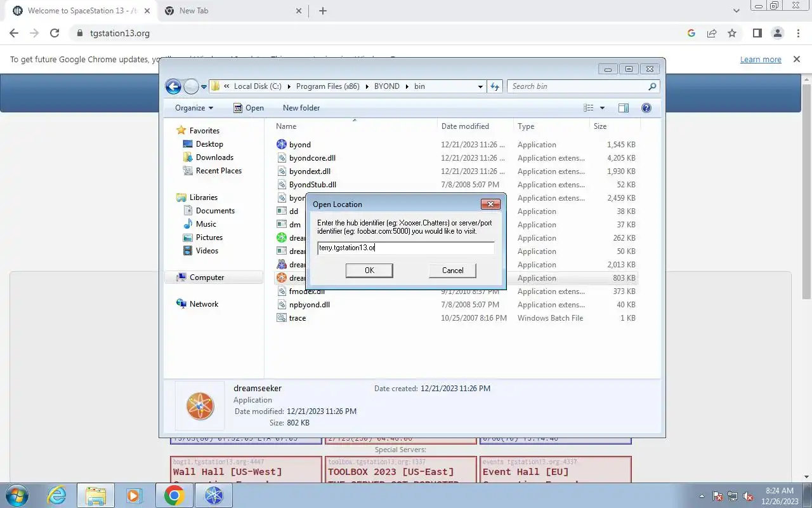Expand the address bar path dropdown
Image resolution: width=812 pixels, height=508 pixels.
pyautogui.click(x=480, y=86)
